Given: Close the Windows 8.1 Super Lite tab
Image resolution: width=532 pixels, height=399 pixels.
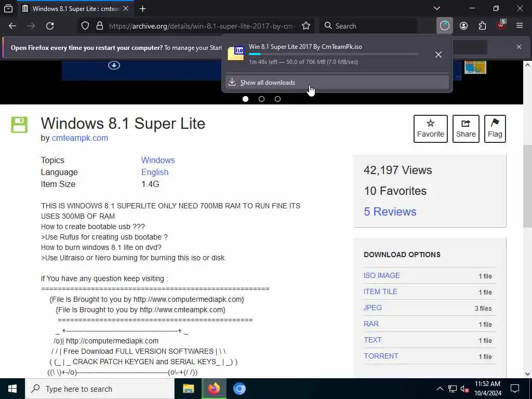Looking at the screenshot, I should (126, 9).
